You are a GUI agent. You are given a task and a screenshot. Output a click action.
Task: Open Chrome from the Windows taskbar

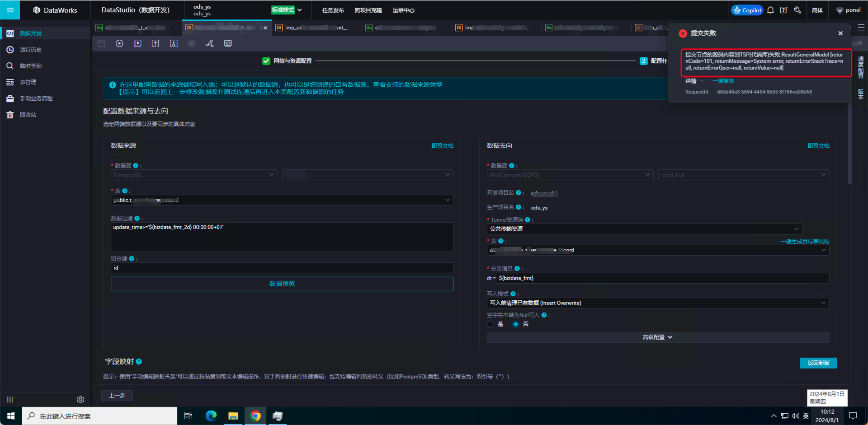click(x=255, y=416)
